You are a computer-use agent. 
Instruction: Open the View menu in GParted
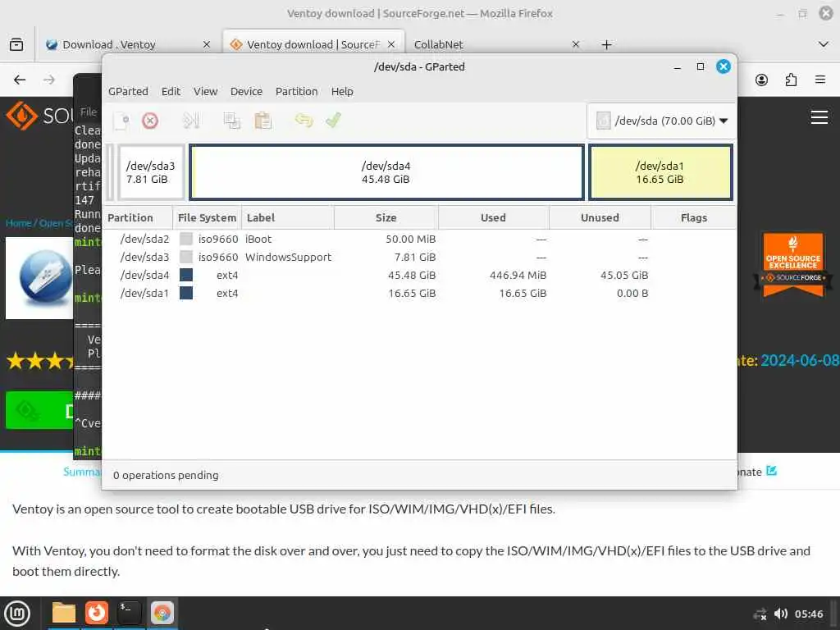206,92
